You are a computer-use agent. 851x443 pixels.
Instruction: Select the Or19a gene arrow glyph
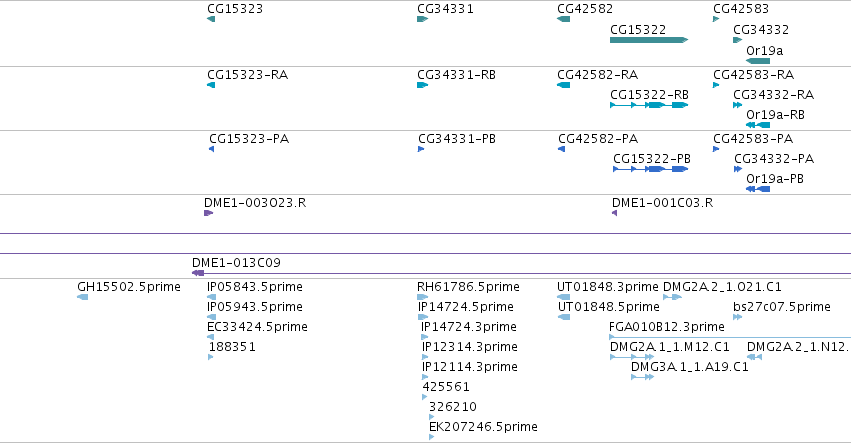point(758,61)
